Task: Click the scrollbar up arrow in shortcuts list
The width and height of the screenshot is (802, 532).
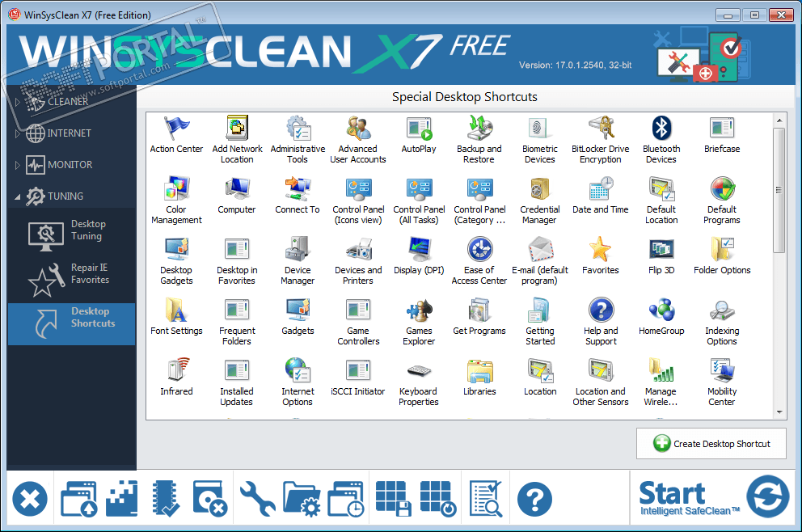Action: click(779, 120)
